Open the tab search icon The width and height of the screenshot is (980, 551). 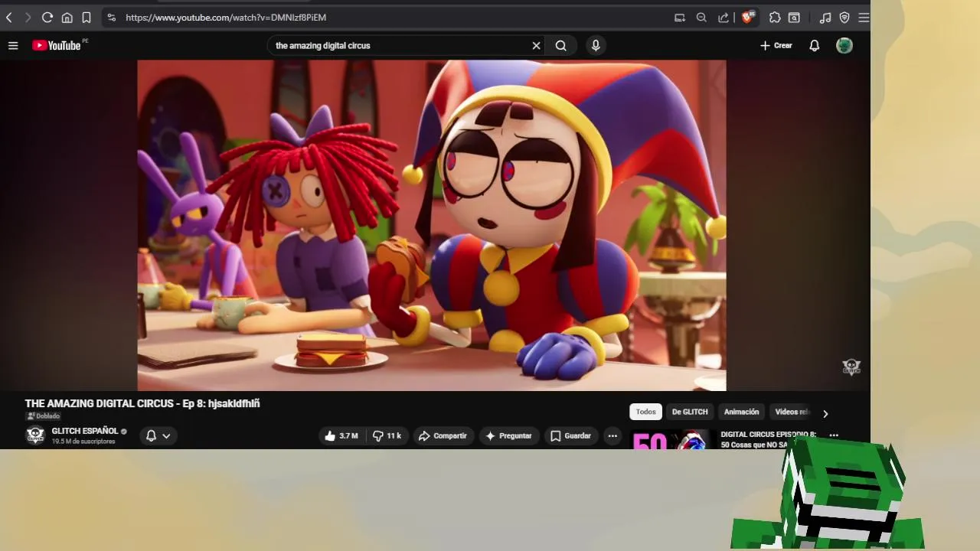tap(795, 17)
